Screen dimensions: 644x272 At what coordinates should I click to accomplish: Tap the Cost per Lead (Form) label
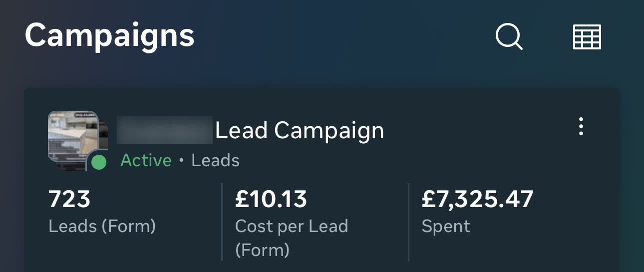click(x=291, y=238)
